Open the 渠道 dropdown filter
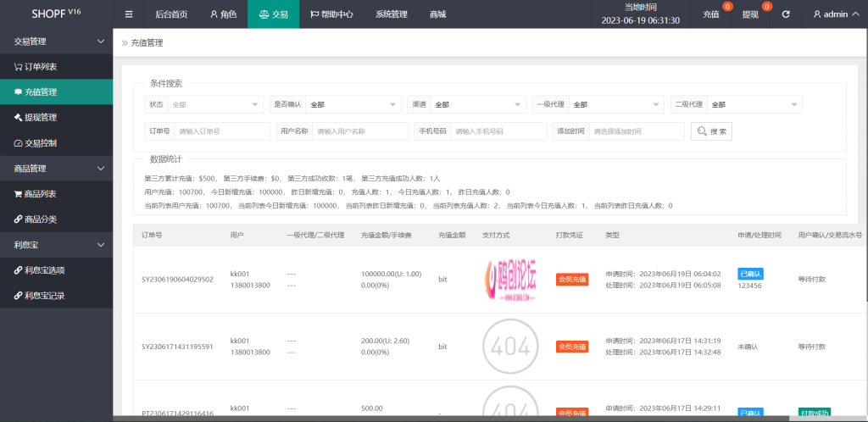 [x=478, y=104]
